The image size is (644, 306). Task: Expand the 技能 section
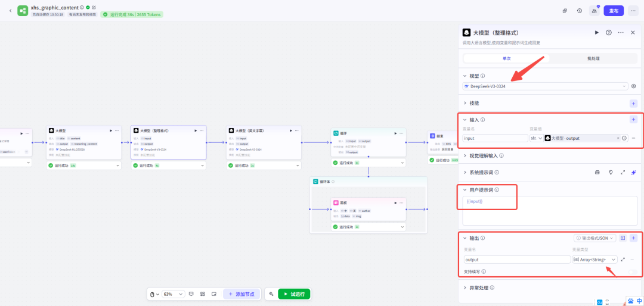[474, 103]
